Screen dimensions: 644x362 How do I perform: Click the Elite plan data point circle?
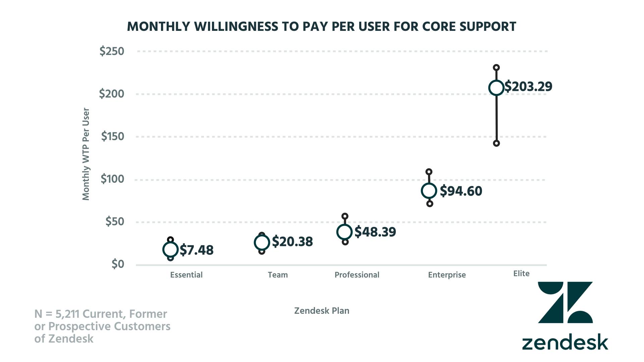[x=496, y=88]
